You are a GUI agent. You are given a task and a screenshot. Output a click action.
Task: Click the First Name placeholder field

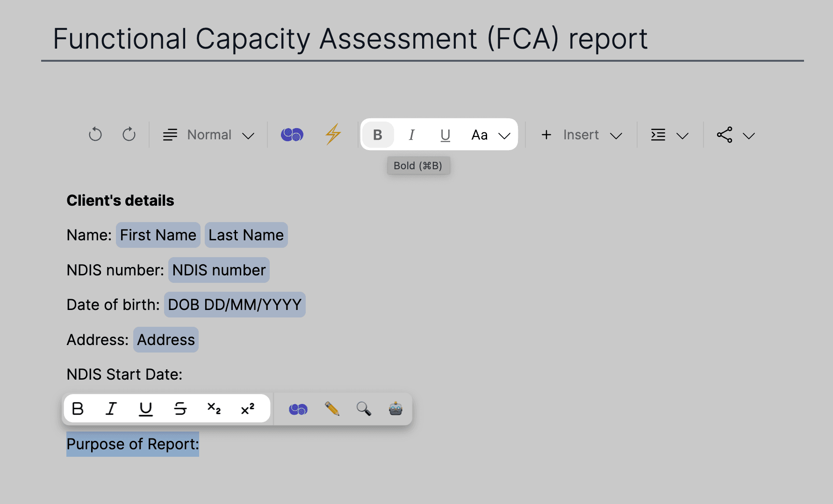coord(158,235)
